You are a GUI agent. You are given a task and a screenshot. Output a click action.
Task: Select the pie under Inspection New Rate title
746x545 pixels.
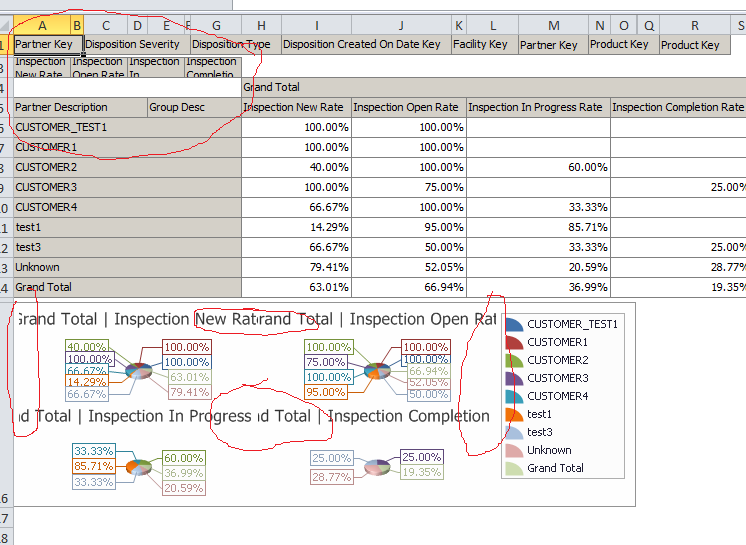click(139, 370)
